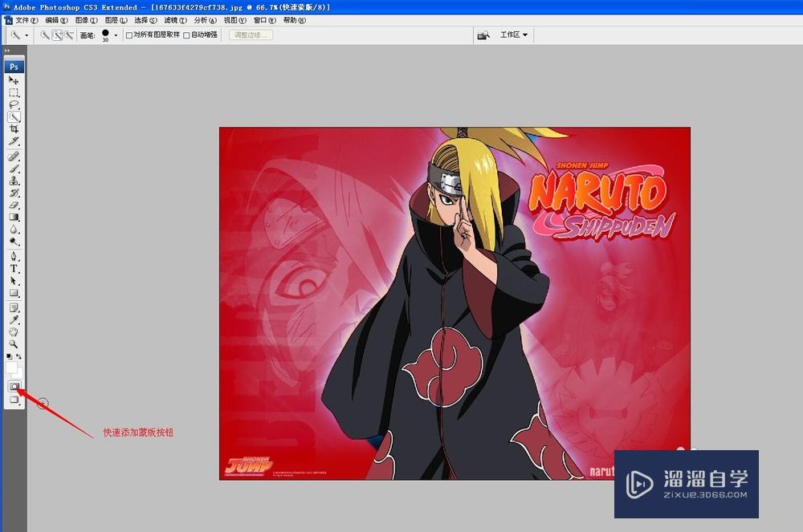Expand the toolbox to two columns
Viewport: 803px width, 532px height.
7,51
